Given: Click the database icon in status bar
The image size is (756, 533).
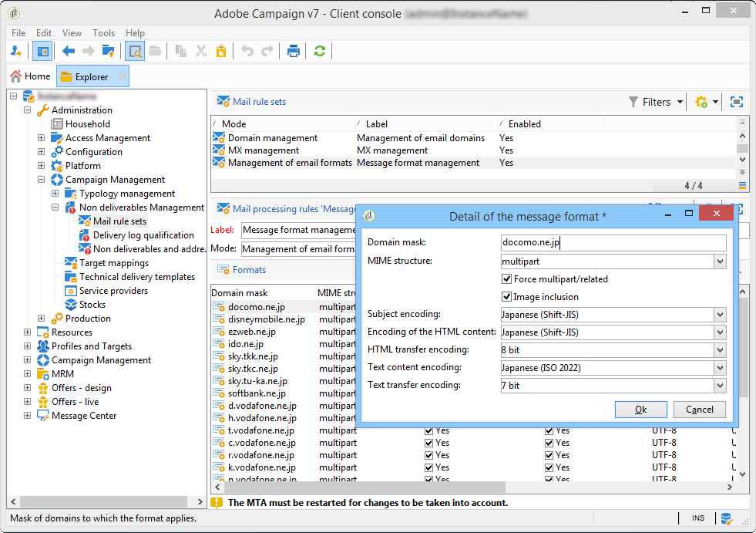Looking at the screenshot, I should pos(727,518).
